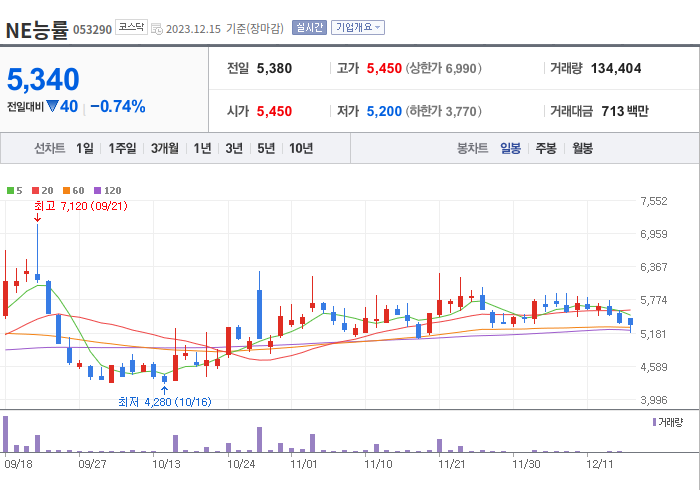Click the last blue candle on the chart

(x=630, y=322)
